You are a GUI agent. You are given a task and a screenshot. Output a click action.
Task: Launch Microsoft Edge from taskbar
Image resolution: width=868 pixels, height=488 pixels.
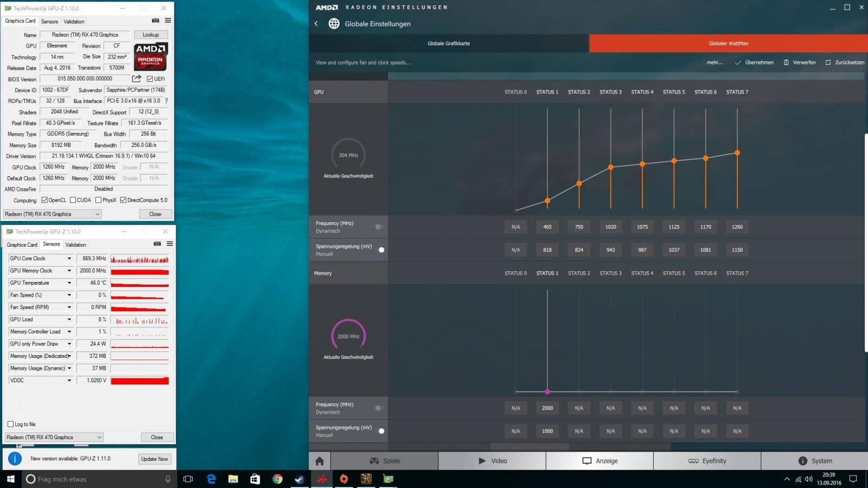(x=212, y=479)
